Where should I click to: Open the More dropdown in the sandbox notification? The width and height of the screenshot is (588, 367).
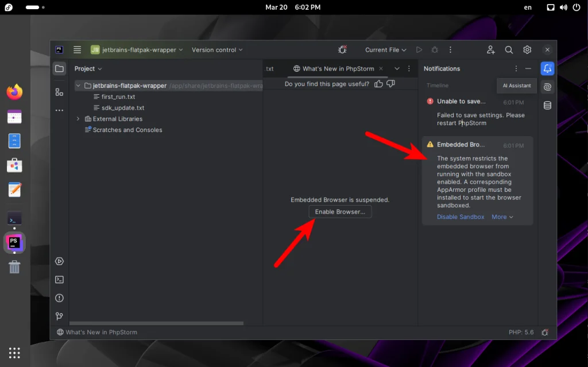502,217
